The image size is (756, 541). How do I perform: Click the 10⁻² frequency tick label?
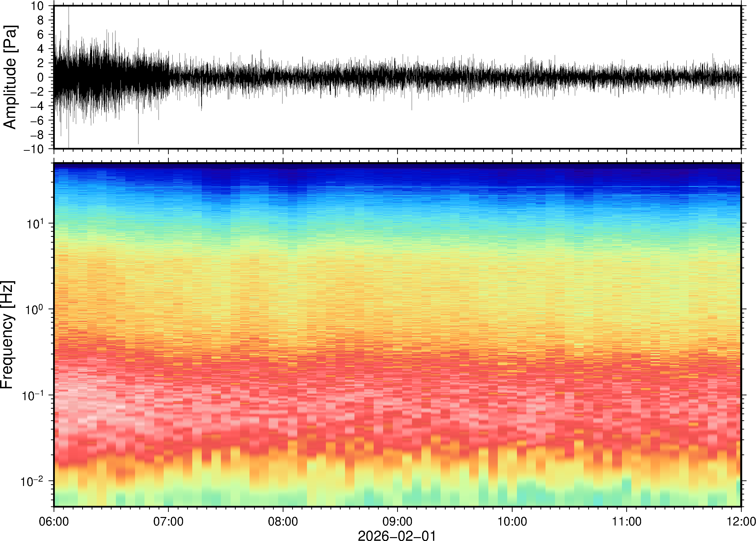click(32, 481)
